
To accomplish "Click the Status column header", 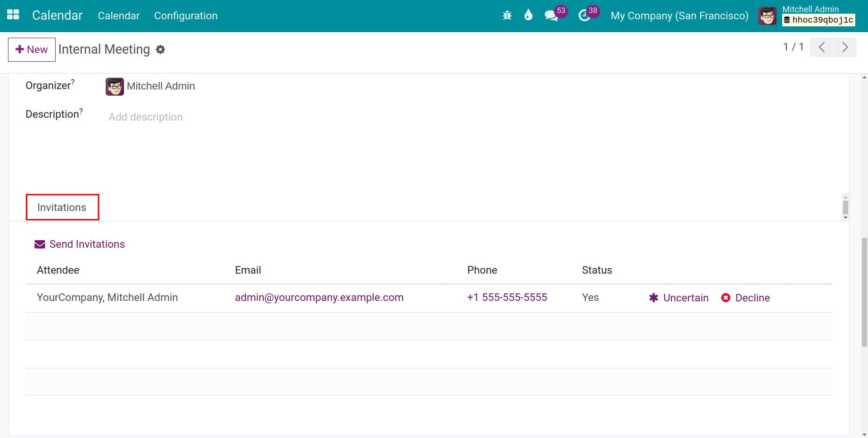I will [x=597, y=270].
